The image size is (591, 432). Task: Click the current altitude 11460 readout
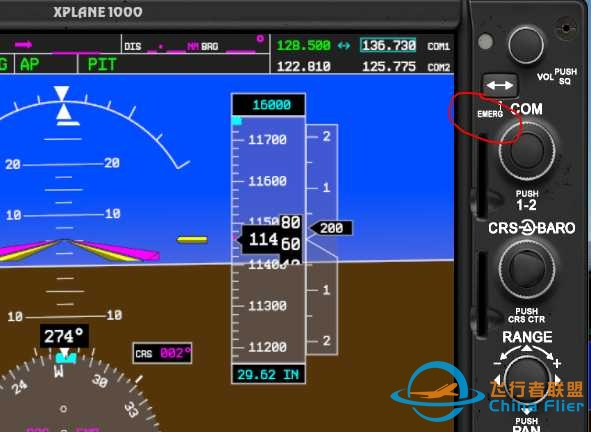(x=271, y=239)
